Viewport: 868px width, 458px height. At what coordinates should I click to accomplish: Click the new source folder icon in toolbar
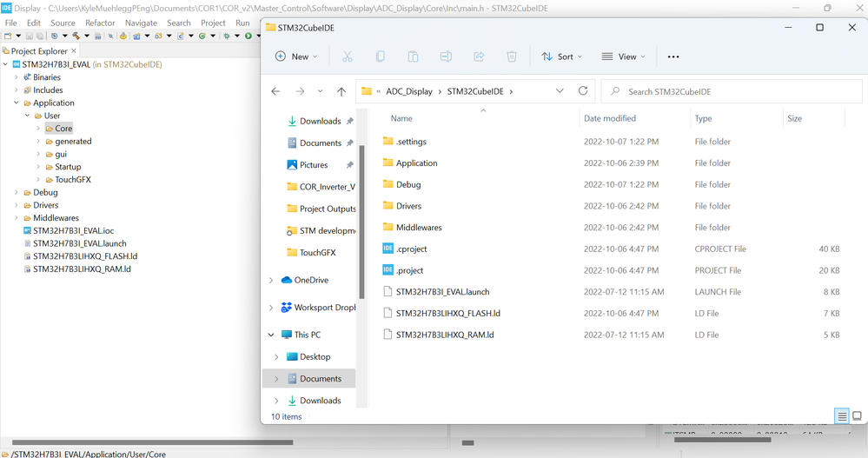pos(158,36)
